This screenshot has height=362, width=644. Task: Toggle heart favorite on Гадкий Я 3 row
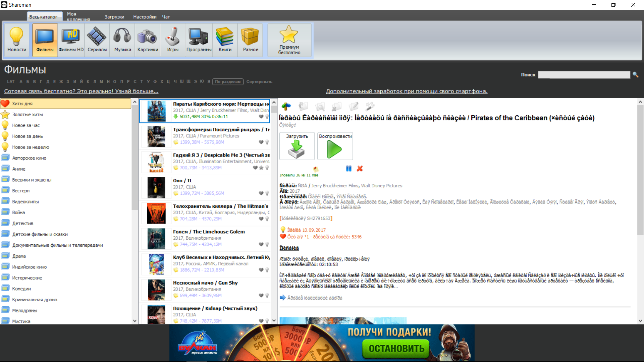coord(255,168)
